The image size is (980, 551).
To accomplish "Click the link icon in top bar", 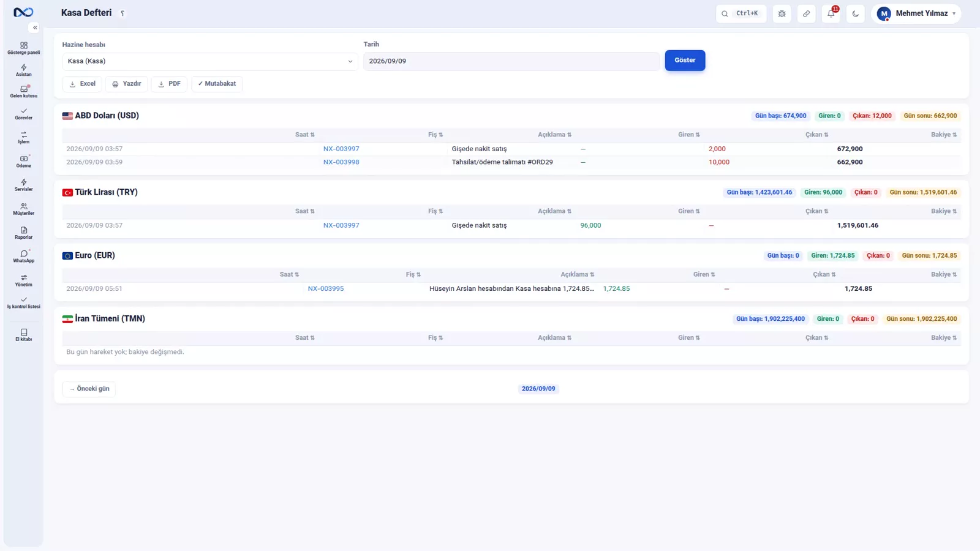I will pyautogui.click(x=807, y=13).
